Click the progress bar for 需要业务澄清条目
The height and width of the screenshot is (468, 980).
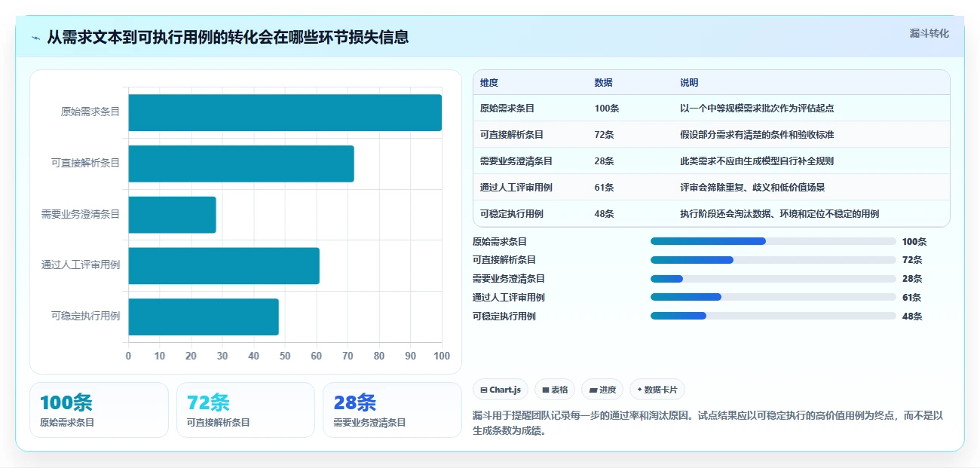(773, 279)
